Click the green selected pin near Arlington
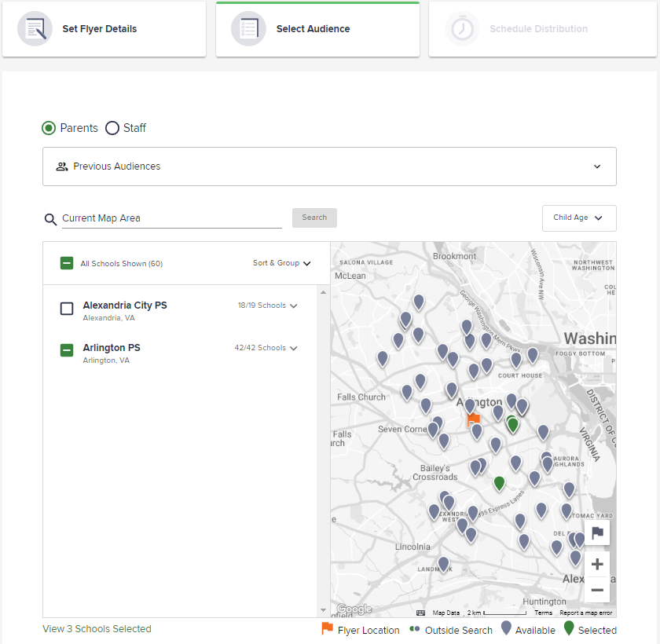Screen dimensions: 660x644 coord(512,425)
